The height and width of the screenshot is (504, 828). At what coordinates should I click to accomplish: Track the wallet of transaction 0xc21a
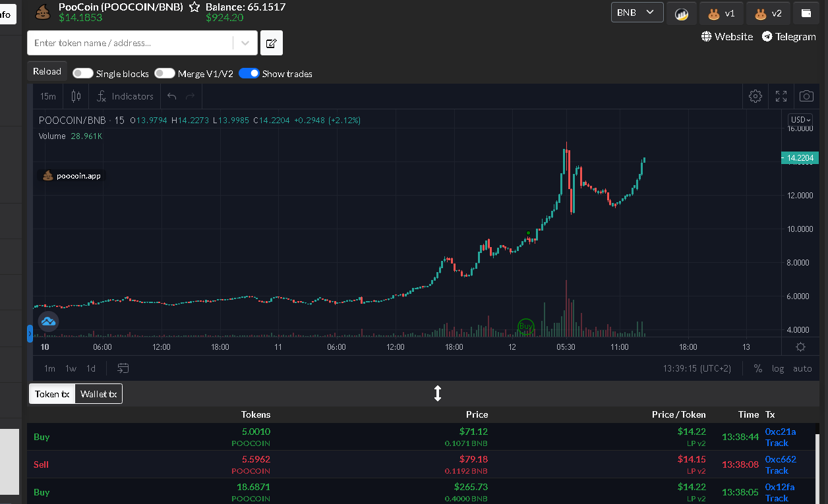point(777,443)
